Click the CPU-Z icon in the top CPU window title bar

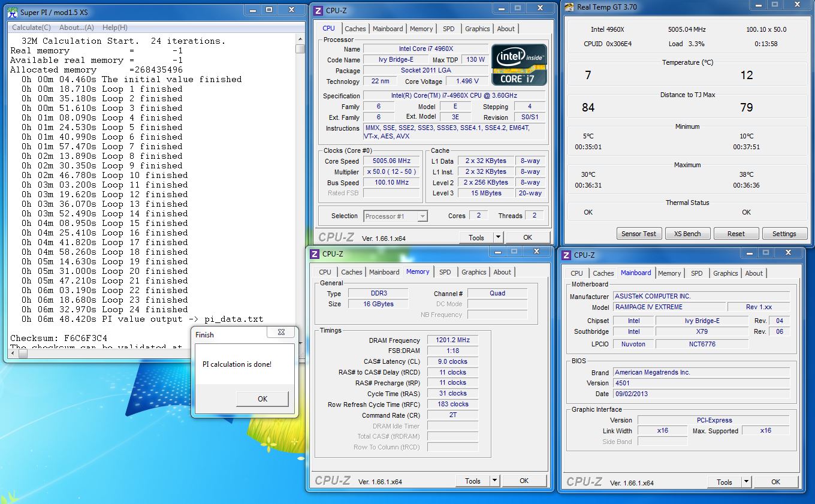[318, 10]
